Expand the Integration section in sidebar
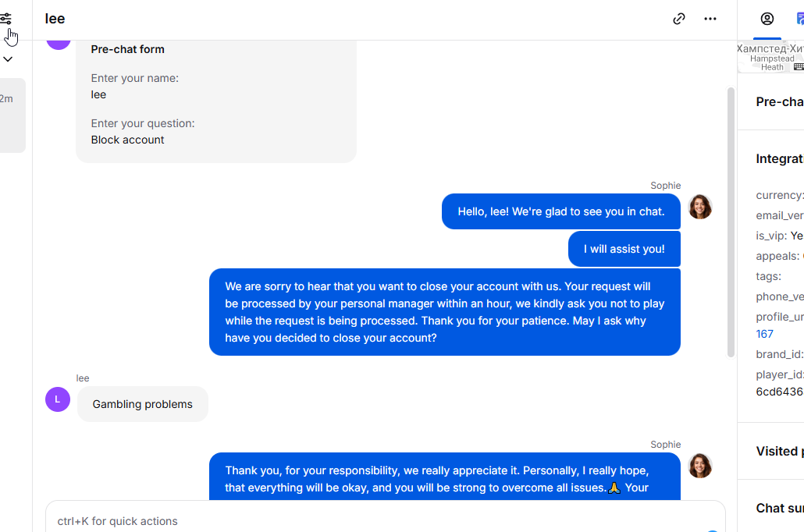The width and height of the screenshot is (804, 532). click(780, 158)
